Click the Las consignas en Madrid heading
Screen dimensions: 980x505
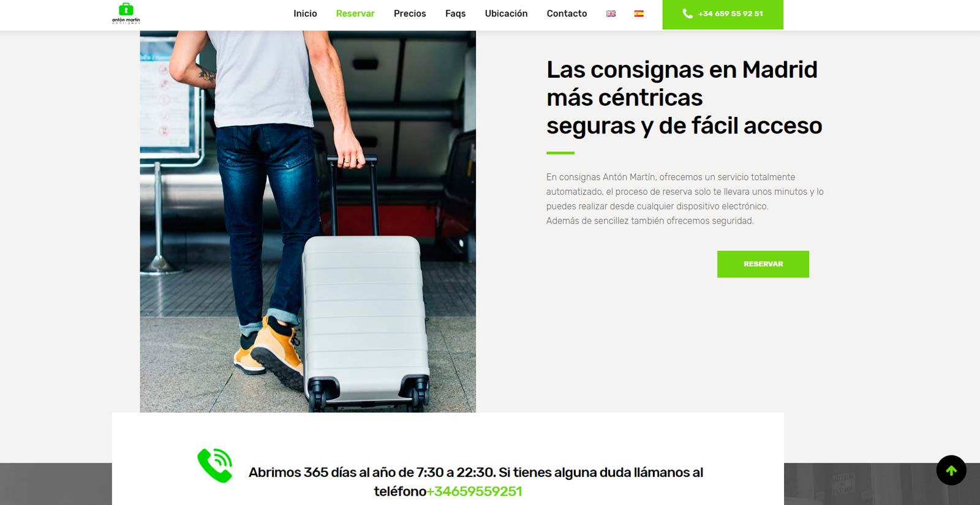684,98
